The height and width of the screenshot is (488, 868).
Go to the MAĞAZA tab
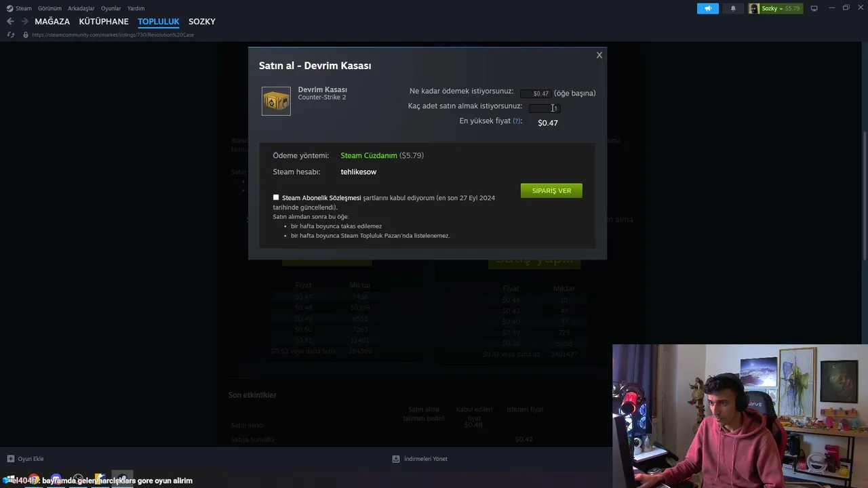(x=52, y=22)
